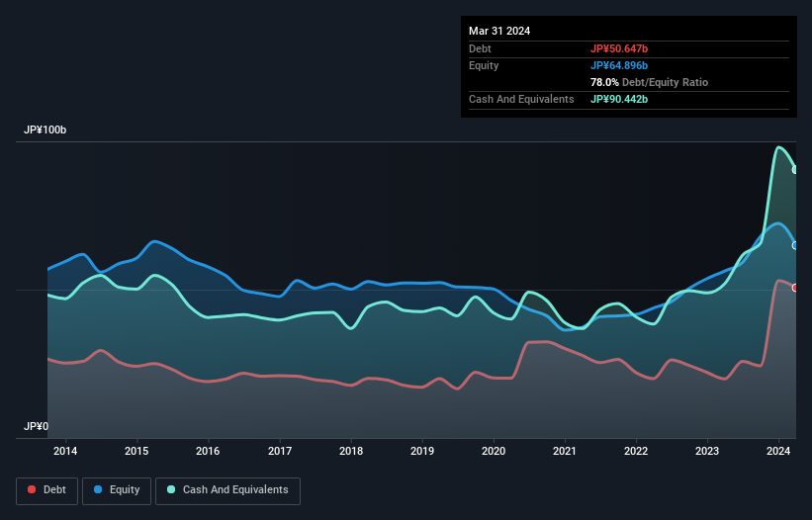Click the 2018 axis label
Viewport: 812px width, 520px height.
pos(351,451)
